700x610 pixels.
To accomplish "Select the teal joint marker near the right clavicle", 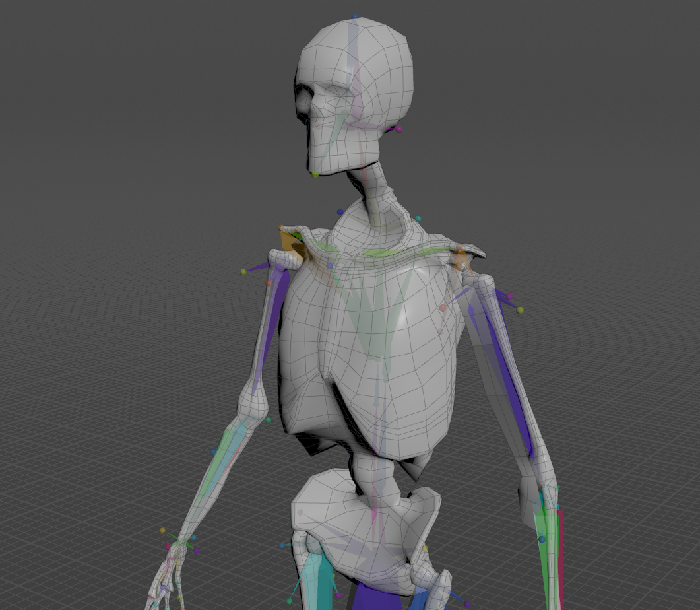I will [418, 218].
